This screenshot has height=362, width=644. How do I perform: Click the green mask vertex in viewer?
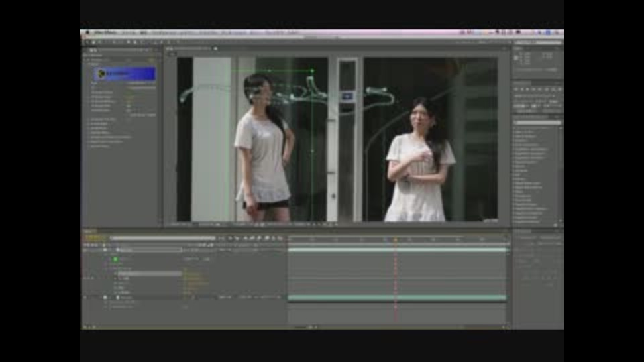click(312, 71)
